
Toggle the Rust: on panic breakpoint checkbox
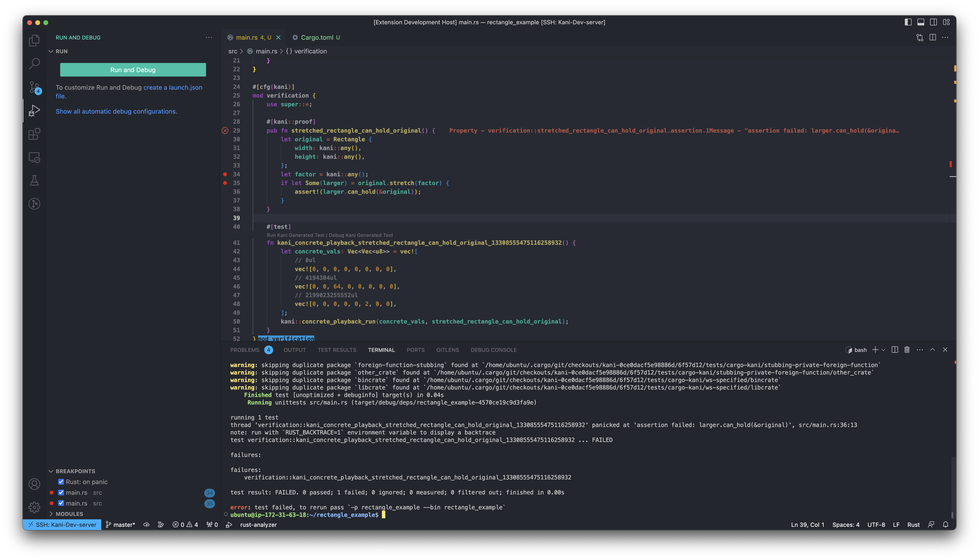(61, 481)
